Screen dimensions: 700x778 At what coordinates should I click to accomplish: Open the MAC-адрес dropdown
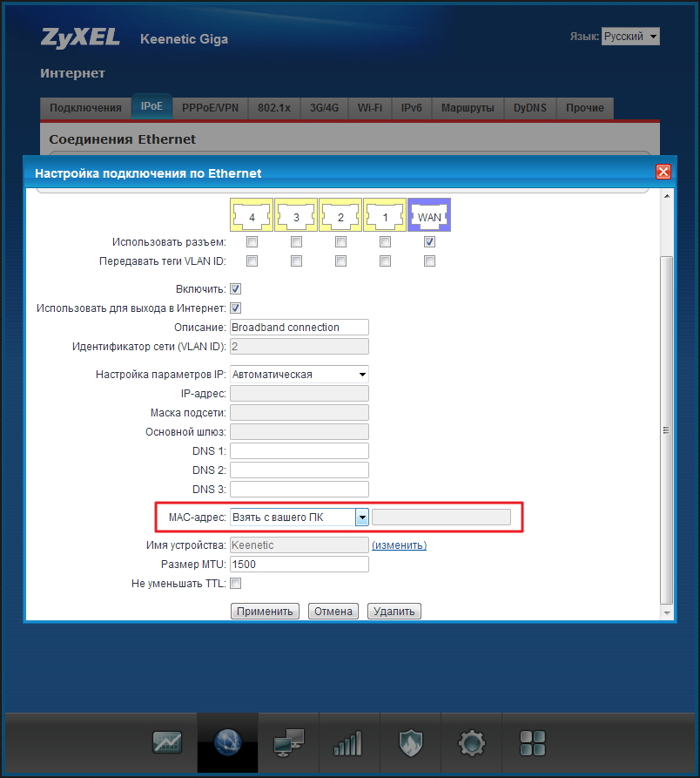(x=362, y=518)
